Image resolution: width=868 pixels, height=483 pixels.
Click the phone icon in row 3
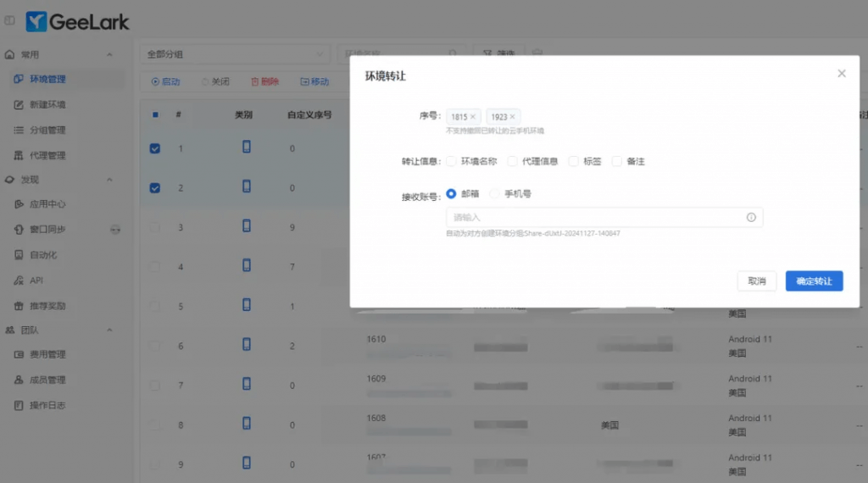pyautogui.click(x=247, y=226)
